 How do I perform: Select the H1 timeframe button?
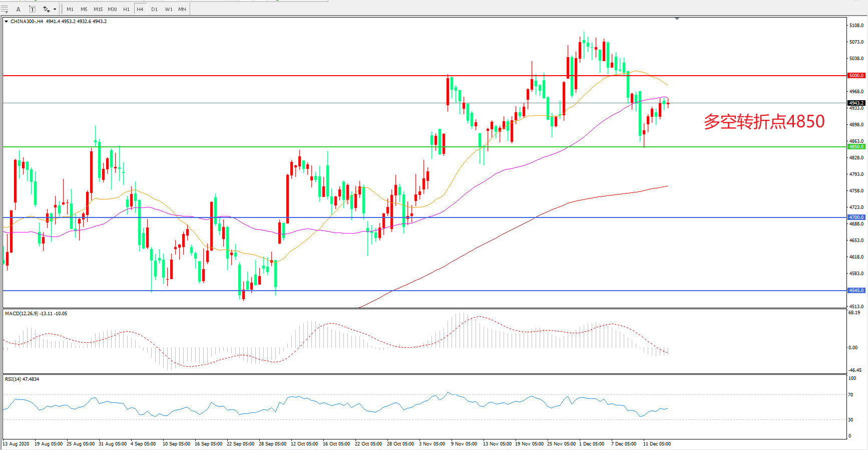pos(126,9)
